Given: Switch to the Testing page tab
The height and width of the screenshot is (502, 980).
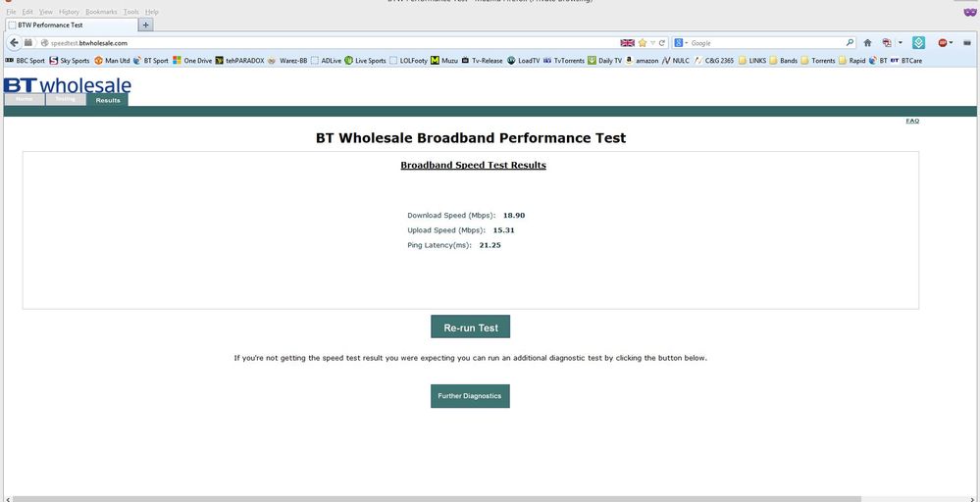Looking at the screenshot, I should 66,99.
